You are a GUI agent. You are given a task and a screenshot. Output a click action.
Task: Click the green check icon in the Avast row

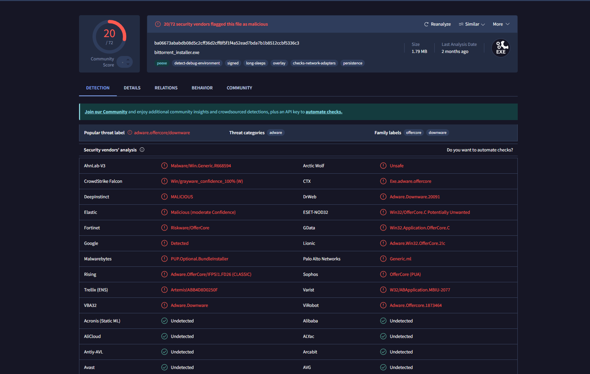[x=164, y=367]
